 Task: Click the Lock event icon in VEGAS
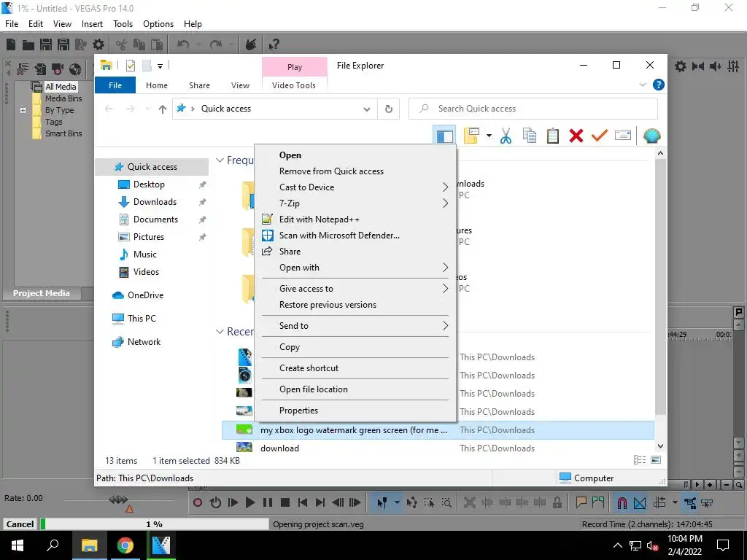pos(557,502)
